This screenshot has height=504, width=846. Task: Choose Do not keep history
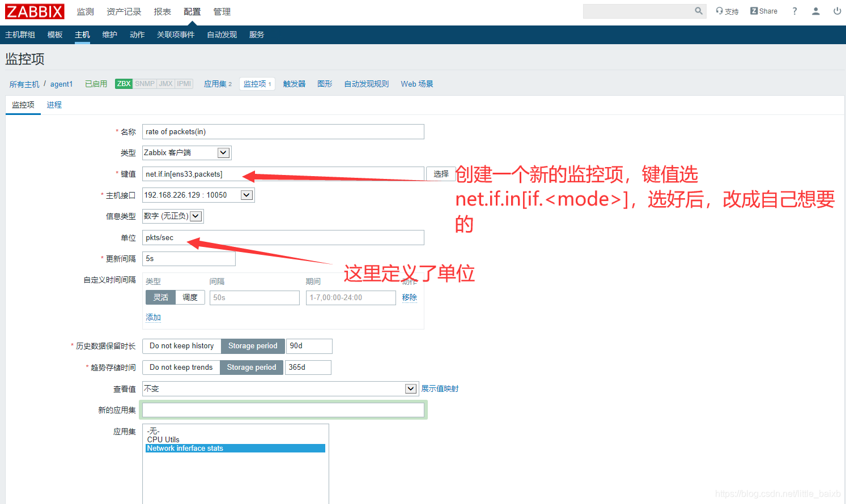[181, 346]
